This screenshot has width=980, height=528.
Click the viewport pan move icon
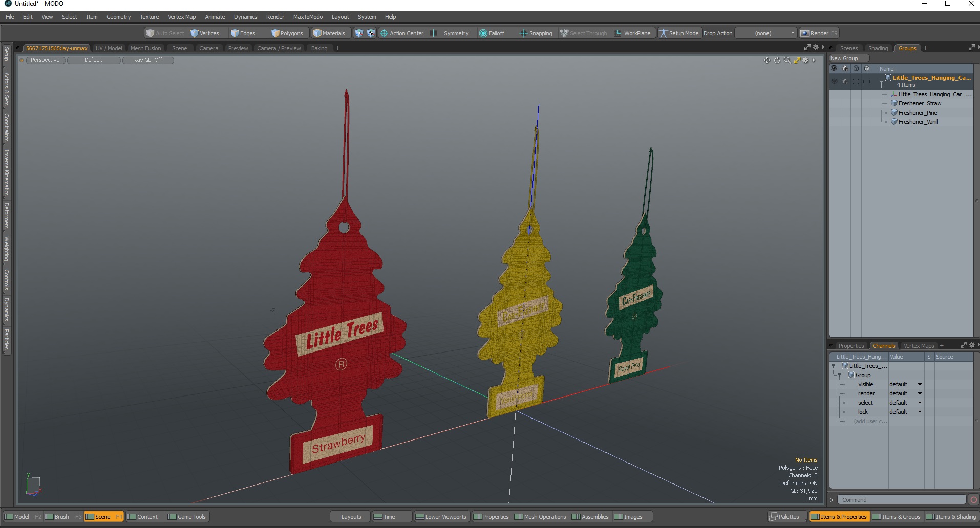766,60
